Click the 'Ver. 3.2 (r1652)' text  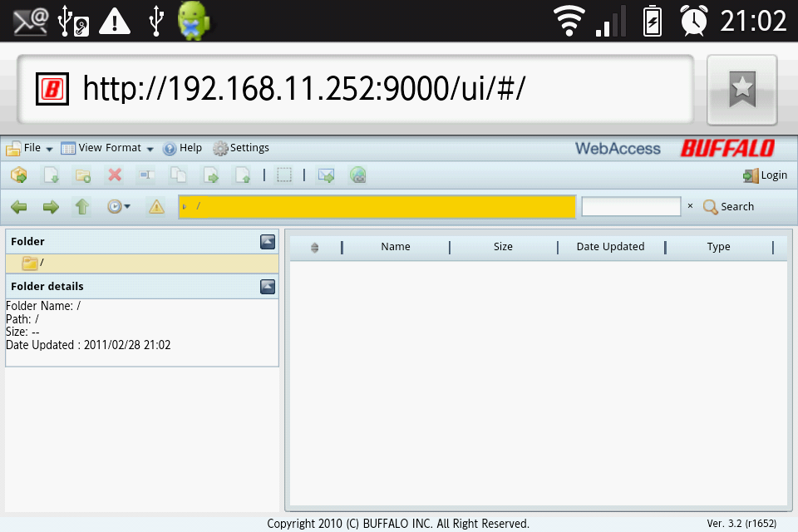(741, 524)
